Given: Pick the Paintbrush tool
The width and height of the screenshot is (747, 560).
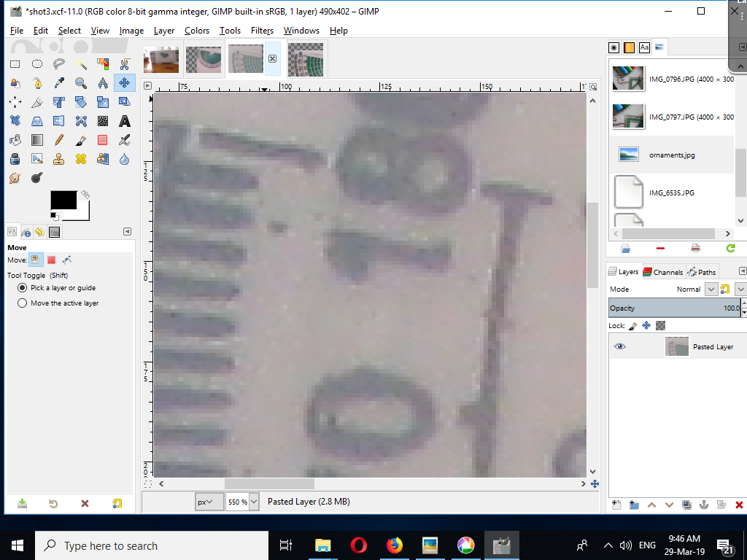Looking at the screenshot, I should point(80,139).
